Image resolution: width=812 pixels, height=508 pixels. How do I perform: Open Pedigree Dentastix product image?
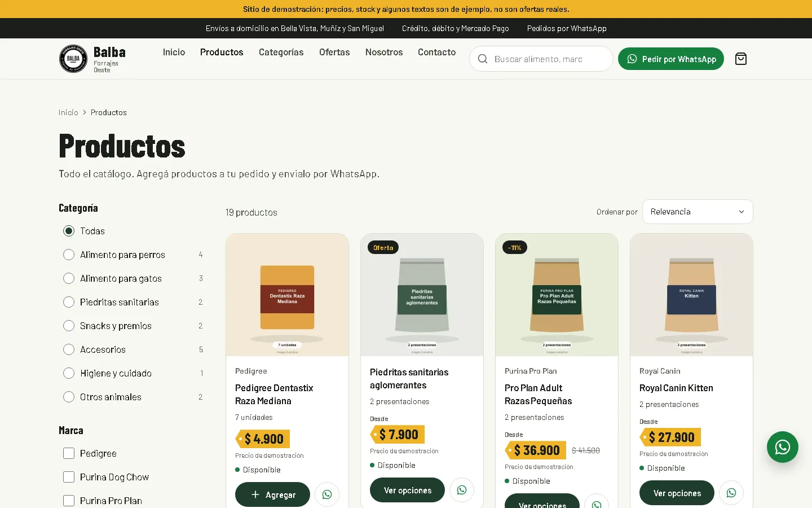(287, 295)
